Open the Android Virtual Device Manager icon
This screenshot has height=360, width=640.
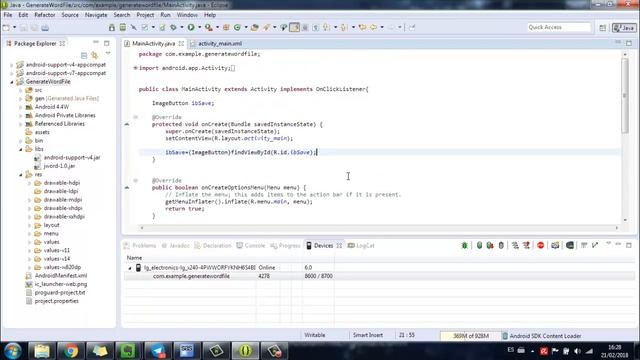coord(122,27)
